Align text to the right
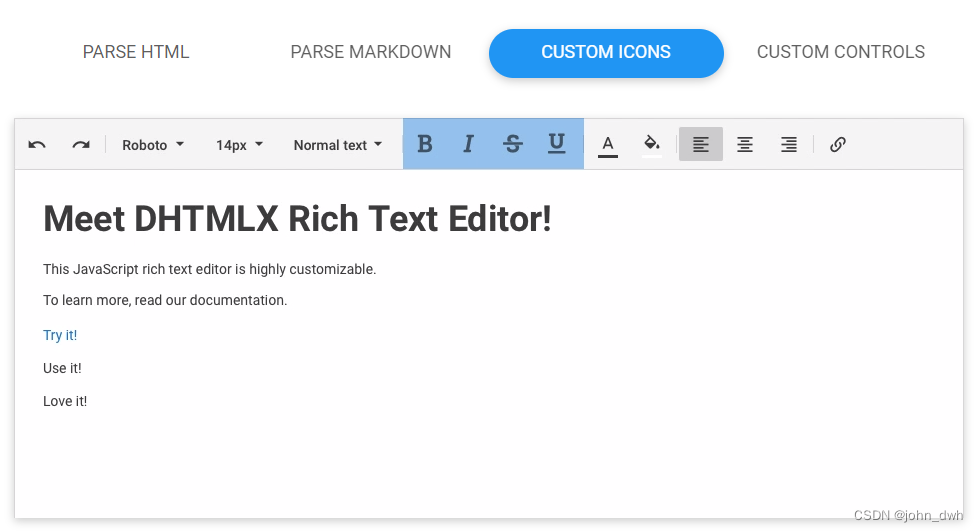The width and height of the screenshot is (978, 532). point(789,144)
